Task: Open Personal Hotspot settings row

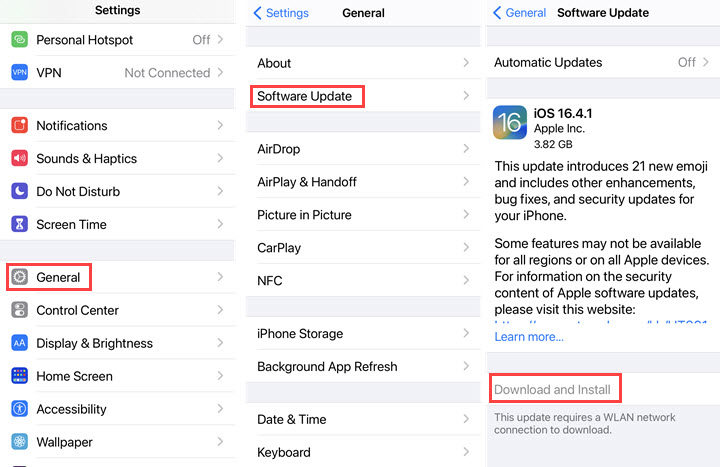Action: click(118, 40)
